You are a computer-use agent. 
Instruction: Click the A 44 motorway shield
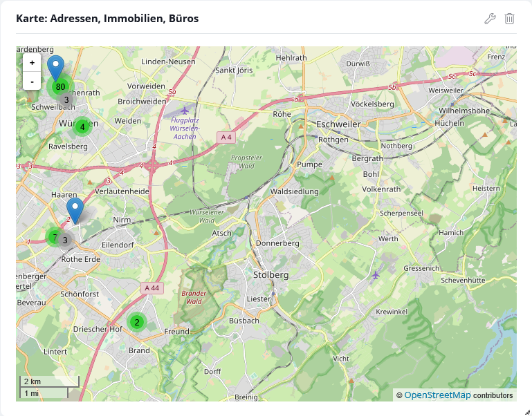(152, 287)
